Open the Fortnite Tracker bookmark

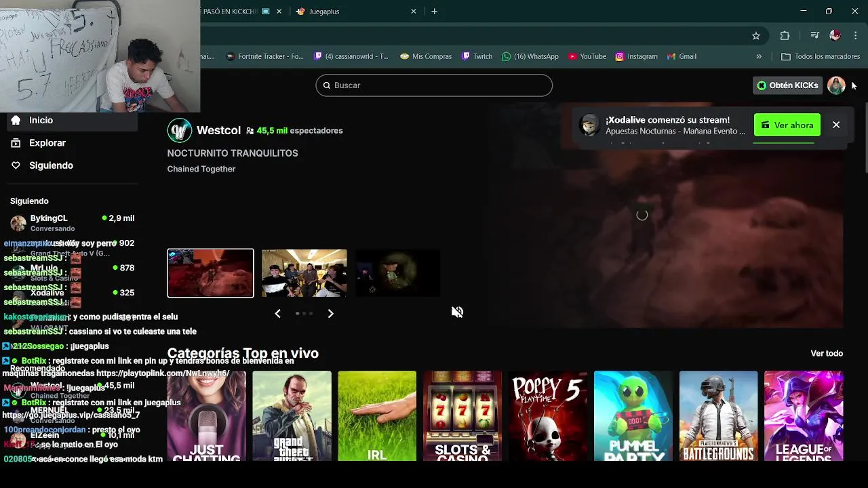pos(265,57)
